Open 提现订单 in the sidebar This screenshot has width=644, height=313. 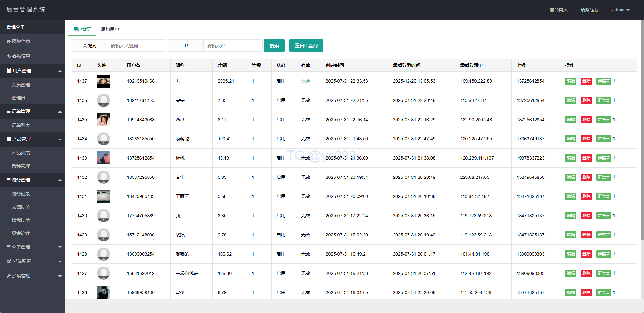(21, 220)
